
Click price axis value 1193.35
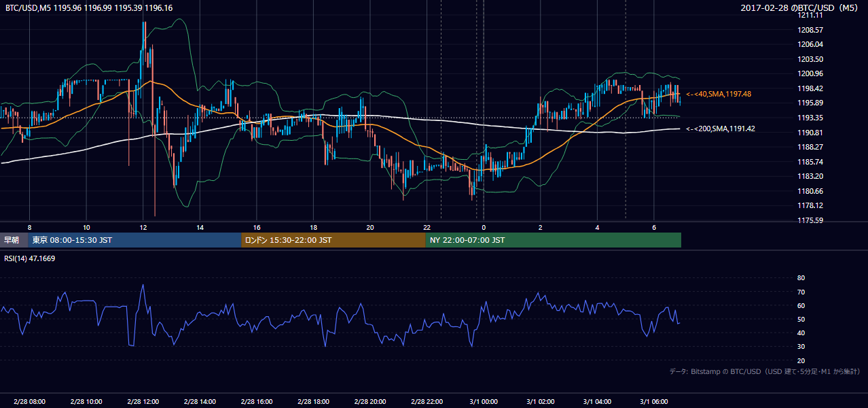810,118
